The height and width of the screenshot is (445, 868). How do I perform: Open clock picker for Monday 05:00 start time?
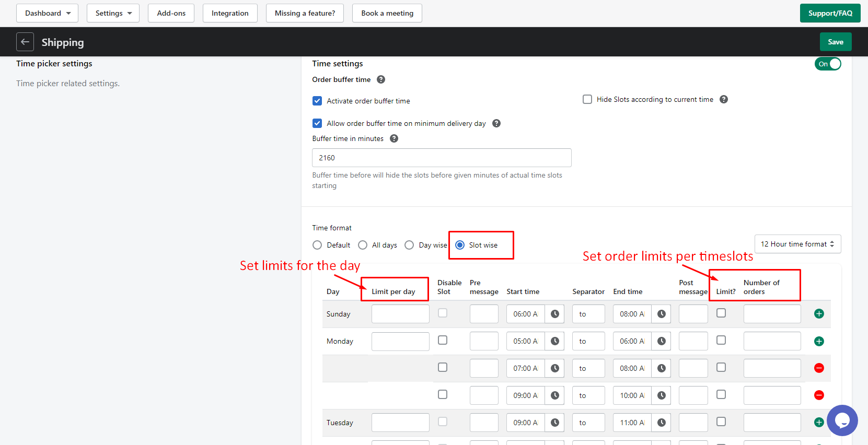555,341
